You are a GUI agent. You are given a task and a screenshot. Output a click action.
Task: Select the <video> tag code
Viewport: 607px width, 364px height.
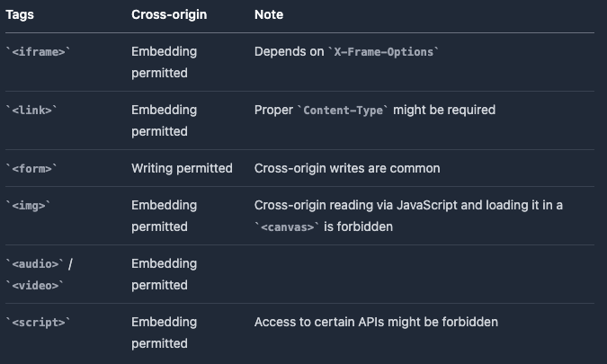coord(35,285)
